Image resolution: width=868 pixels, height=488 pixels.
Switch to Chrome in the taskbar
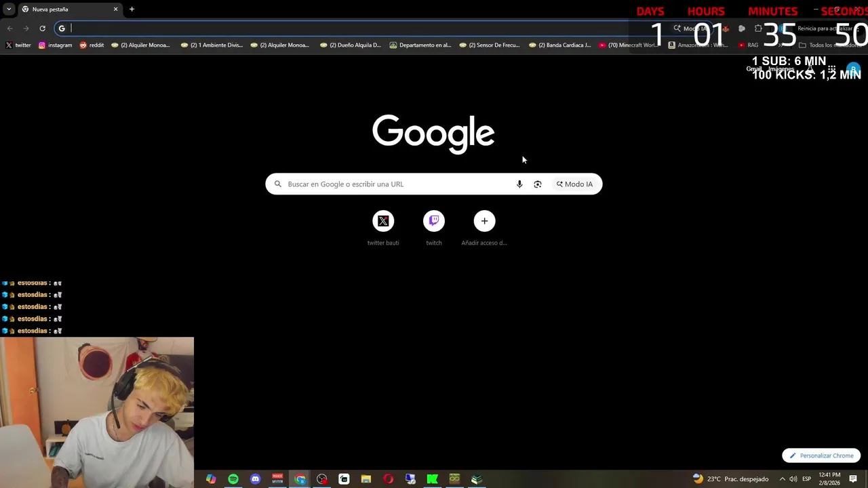[300, 479]
